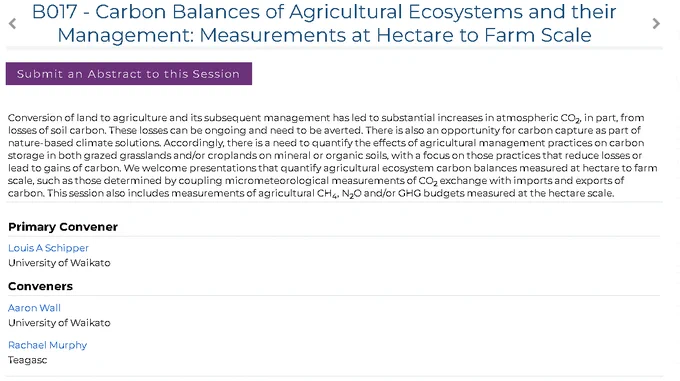Viewport: 680px width, 381px height.
Task: Open Louis A Schipper's profile link
Action: [x=48, y=248]
